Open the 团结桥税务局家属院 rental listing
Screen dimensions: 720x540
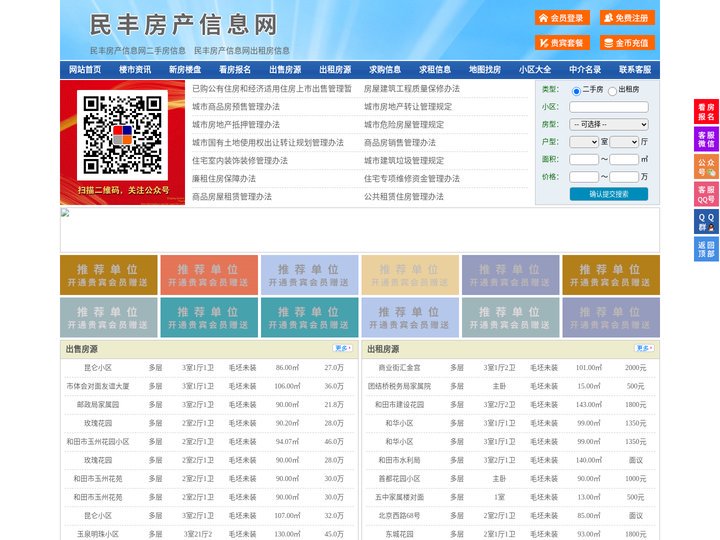(x=399, y=386)
